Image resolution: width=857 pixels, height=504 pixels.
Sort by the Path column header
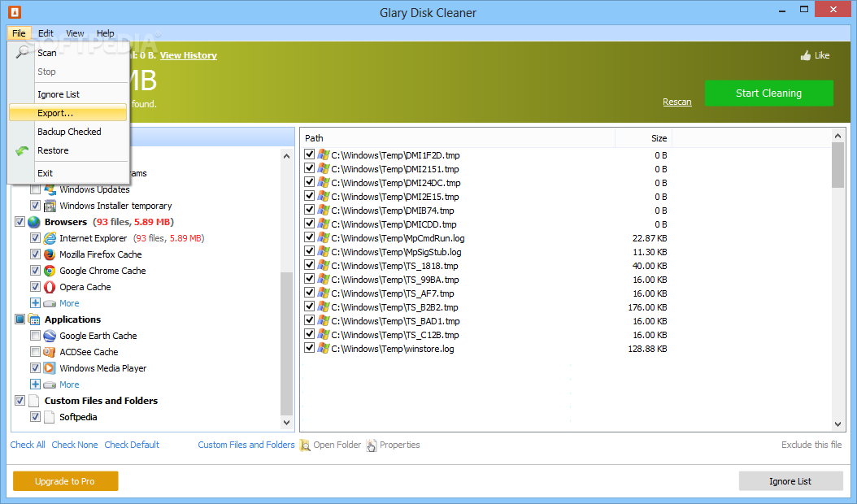click(458, 138)
